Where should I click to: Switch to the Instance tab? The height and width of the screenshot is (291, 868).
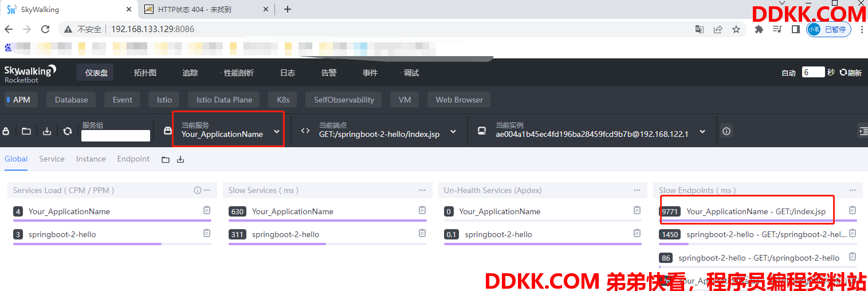pos(91,159)
